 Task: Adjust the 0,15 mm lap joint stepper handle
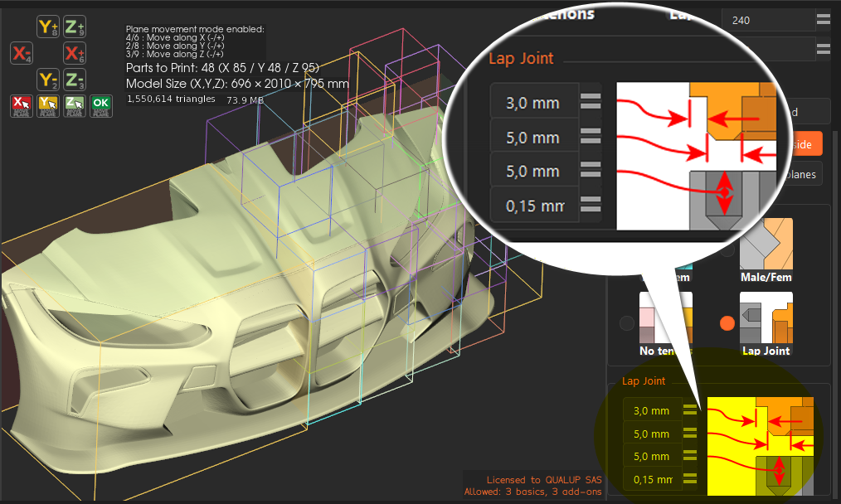[690, 478]
